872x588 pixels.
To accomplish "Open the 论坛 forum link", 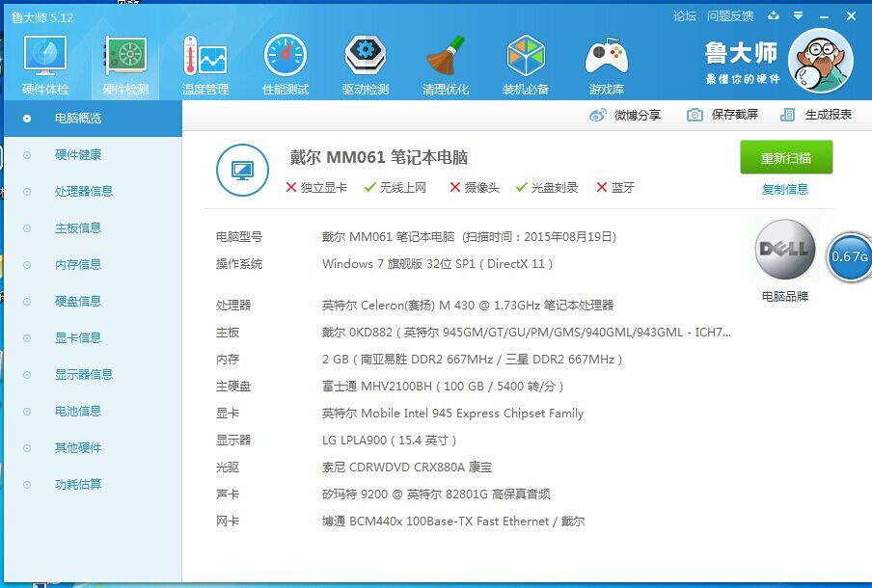I will 685,16.
